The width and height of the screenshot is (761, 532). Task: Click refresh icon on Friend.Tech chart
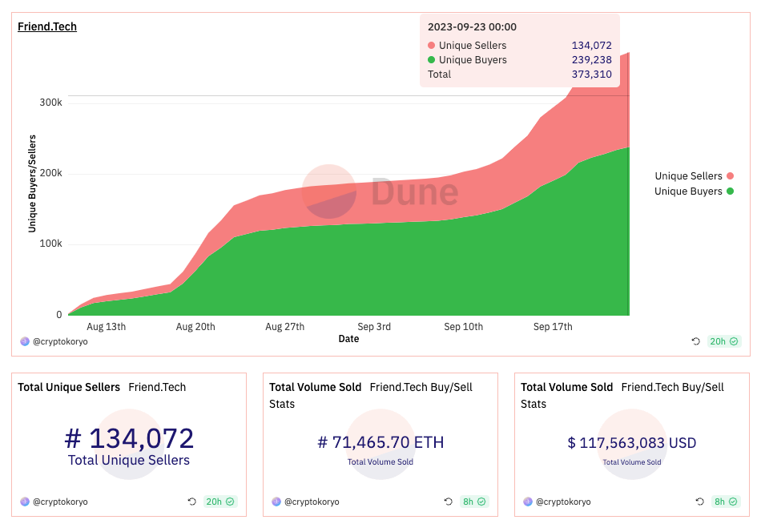696,341
